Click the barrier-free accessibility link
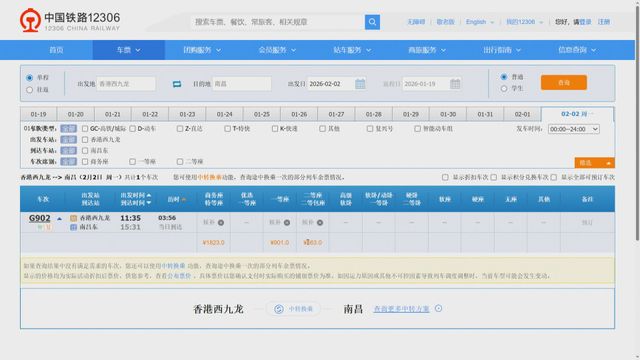Screen dimensions: 640x360 click(416, 22)
